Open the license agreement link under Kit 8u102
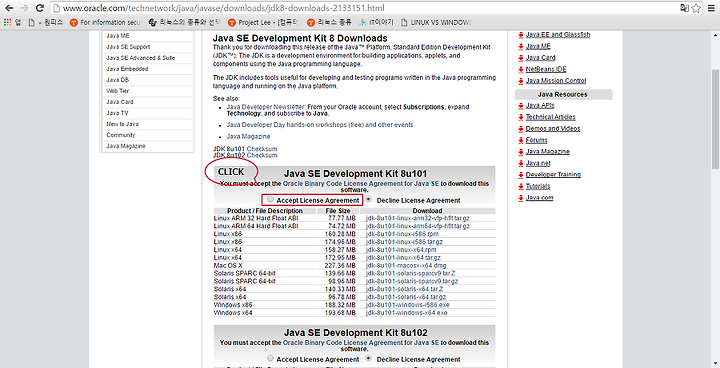The width and height of the screenshot is (720, 368). point(361,342)
